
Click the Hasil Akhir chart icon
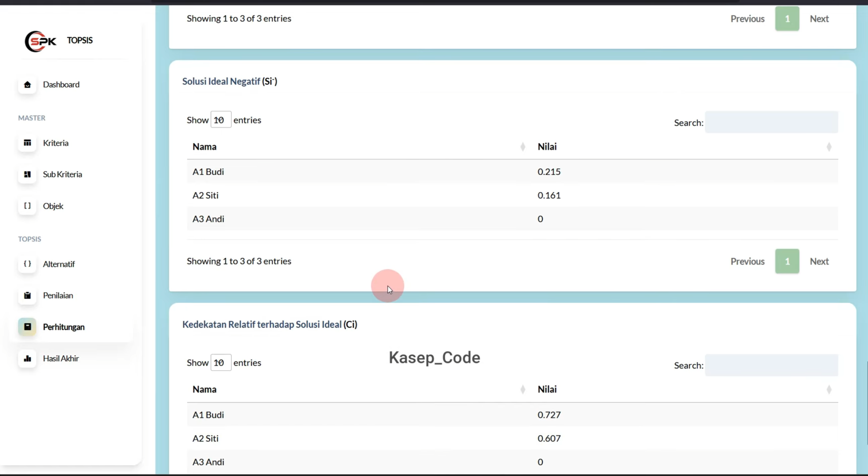(27, 358)
